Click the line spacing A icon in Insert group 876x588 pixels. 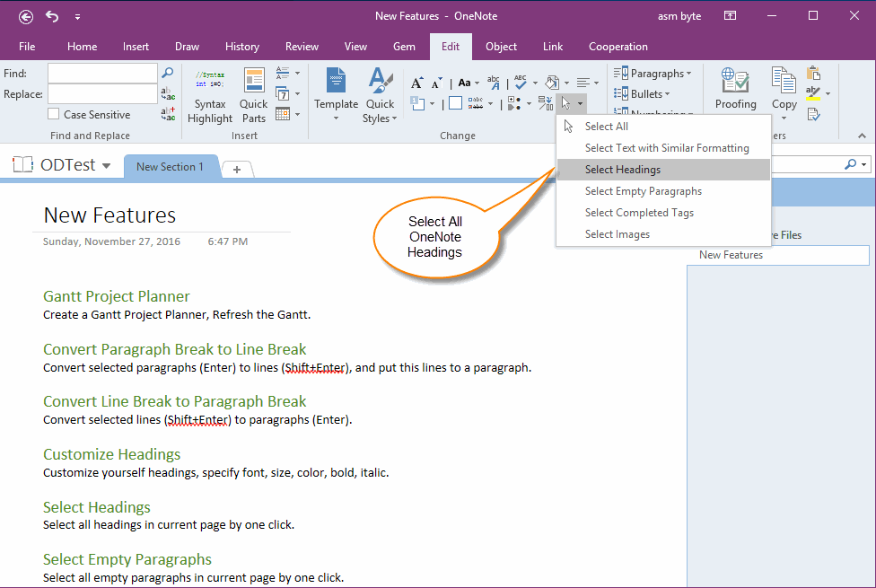pyautogui.click(x=283, y=73)
